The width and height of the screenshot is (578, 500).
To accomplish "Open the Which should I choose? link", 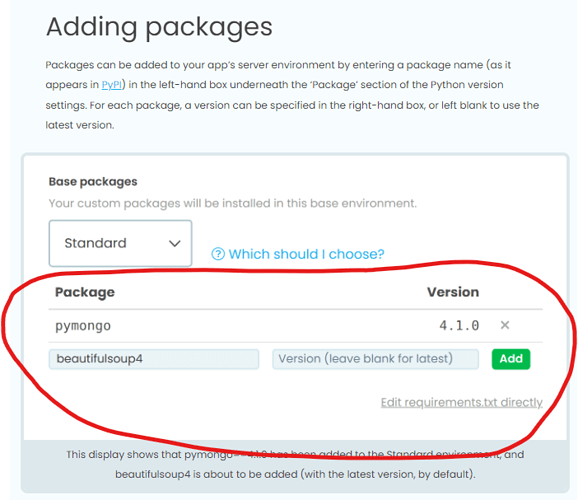I will (306, 254).
